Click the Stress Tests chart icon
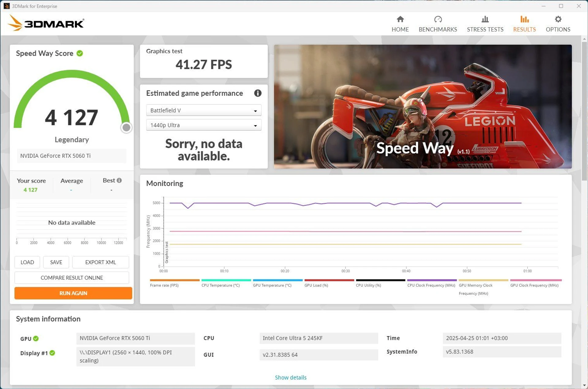The image size is (588, 389). 485,19
